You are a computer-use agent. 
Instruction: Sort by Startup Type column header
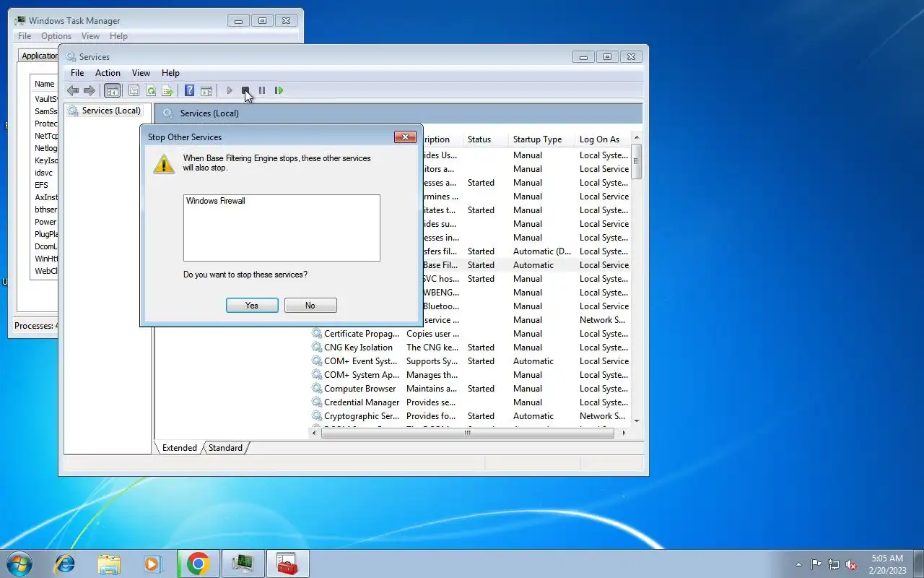(541, 139)
